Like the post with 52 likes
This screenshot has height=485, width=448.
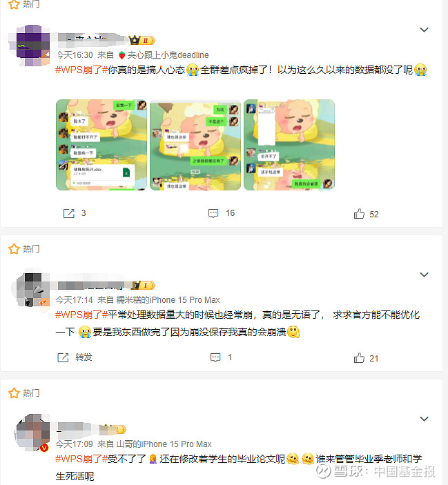point(359,214)
